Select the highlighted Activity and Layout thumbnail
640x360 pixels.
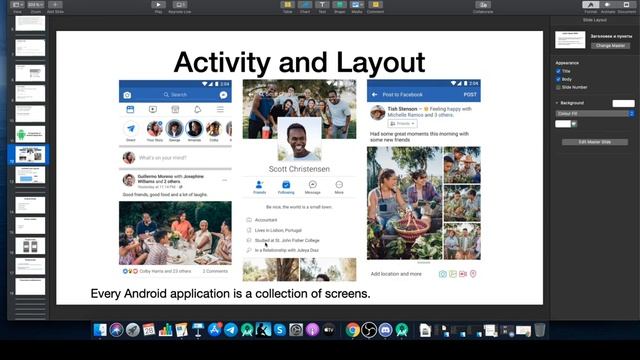click(30, 154)
